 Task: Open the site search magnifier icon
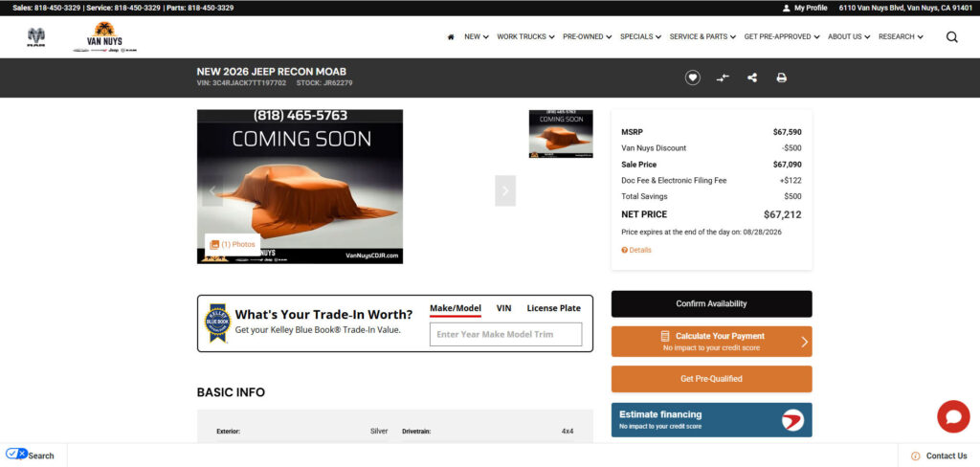pos(951,37)
